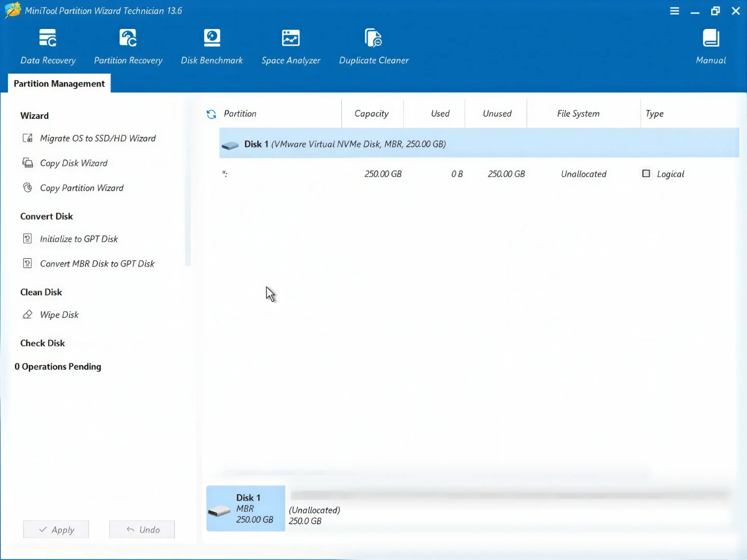Choose Convert MBR Disk to GPT Disk
Screen dimensions: 747x560
coord(98,264)
